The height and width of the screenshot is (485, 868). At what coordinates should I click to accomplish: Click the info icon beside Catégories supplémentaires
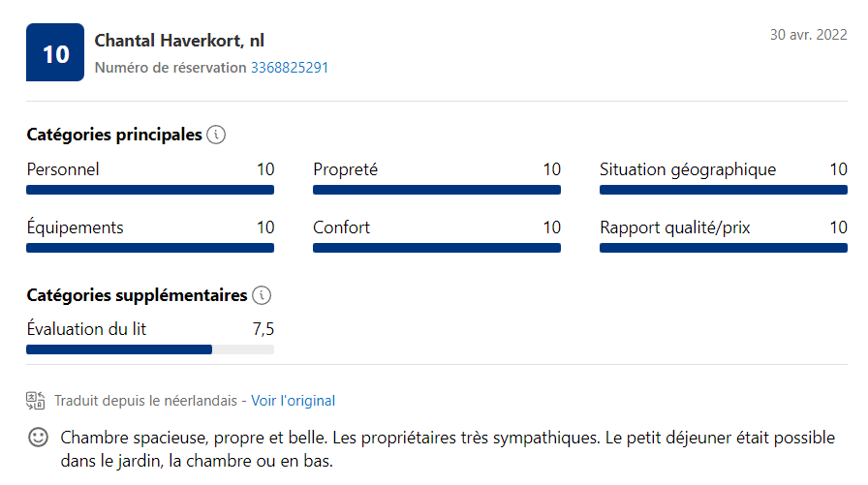tap(262, 295)
